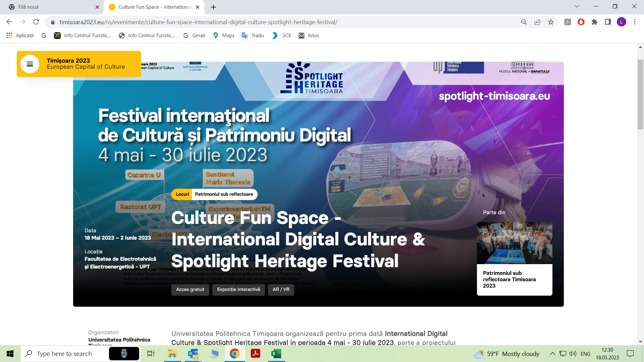Open the Extensions puzzle menu

point(594,22)
